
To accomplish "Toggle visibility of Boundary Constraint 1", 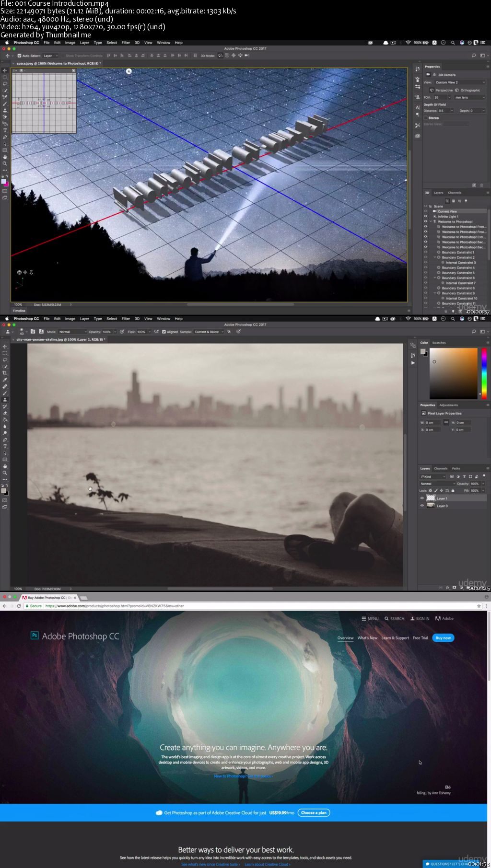I will 425,252.
